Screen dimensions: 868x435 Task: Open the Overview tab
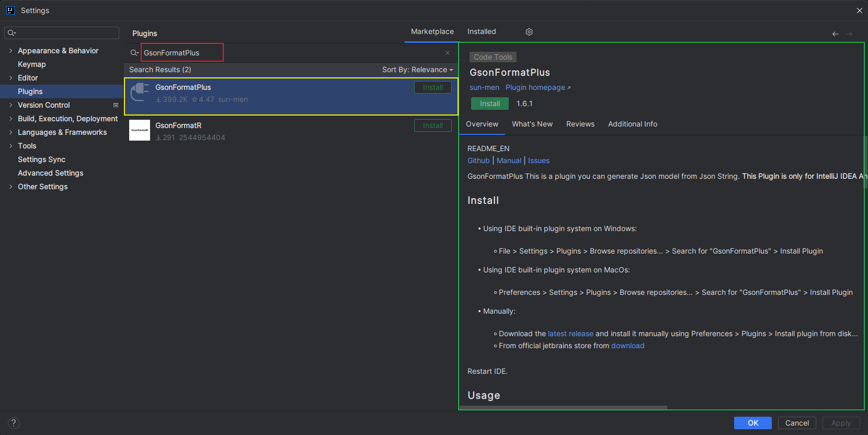[x=482, y=124]
